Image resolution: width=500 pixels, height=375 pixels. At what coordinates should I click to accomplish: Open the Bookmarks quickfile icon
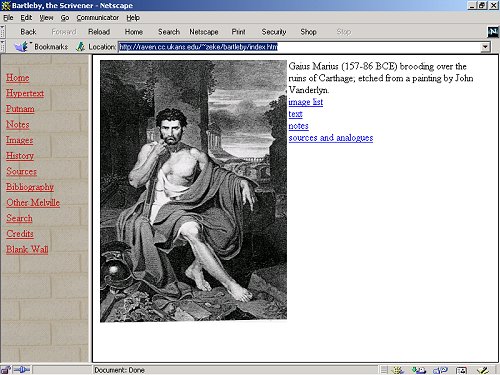coord(22,46)
